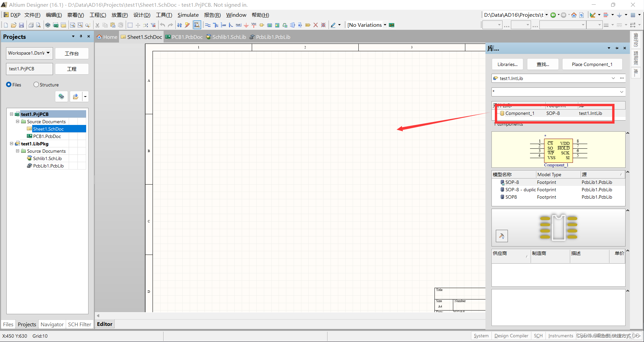Switch to the Navigator panel tab
This screenshot has height=342, width=644.
52,324
